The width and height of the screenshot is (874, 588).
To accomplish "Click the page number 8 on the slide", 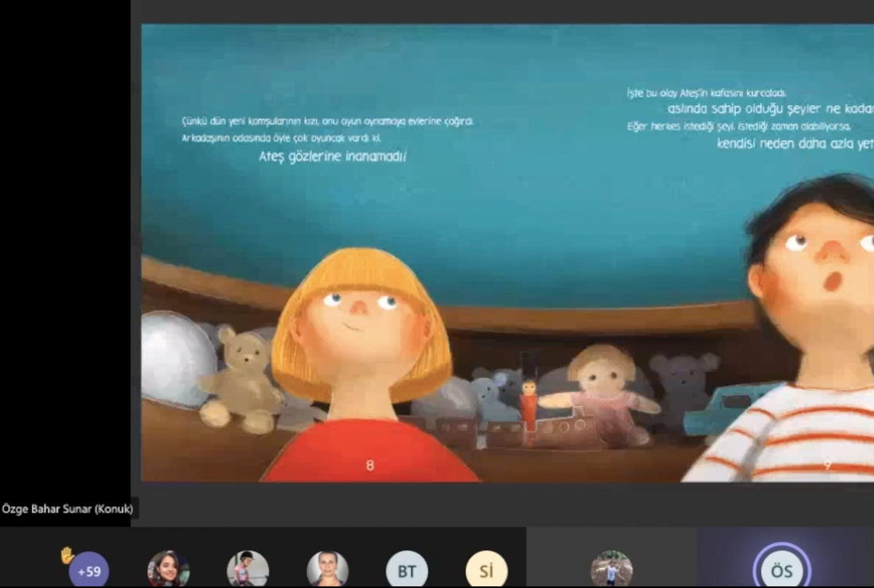I will click(370, 466).
